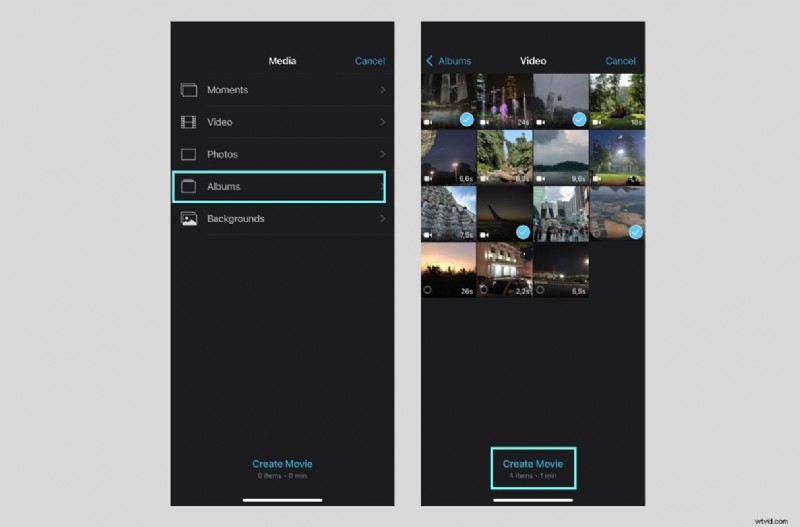Click the Media screen title
The image size is (800, 527).
click(x=282, y=61)
